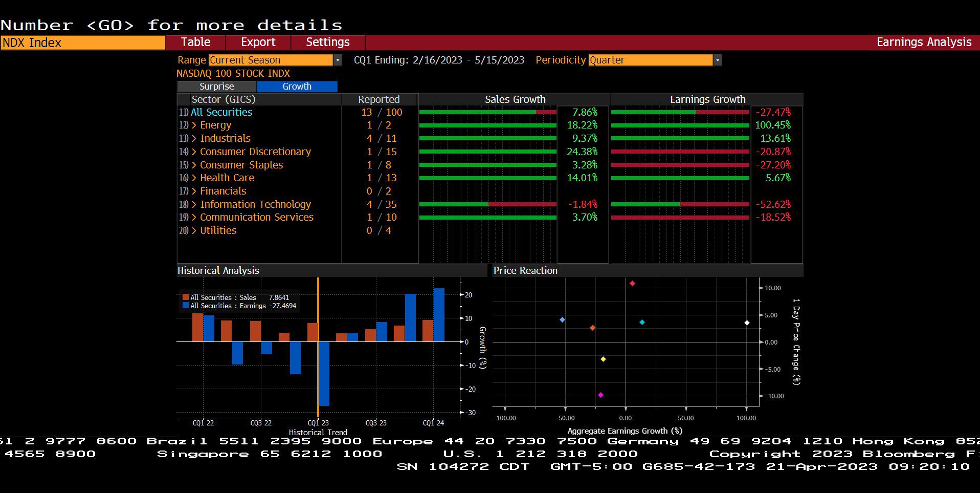The image size is (980, 493).
Task: Click the -1.84% sales growth value
Action: (583, 204)
